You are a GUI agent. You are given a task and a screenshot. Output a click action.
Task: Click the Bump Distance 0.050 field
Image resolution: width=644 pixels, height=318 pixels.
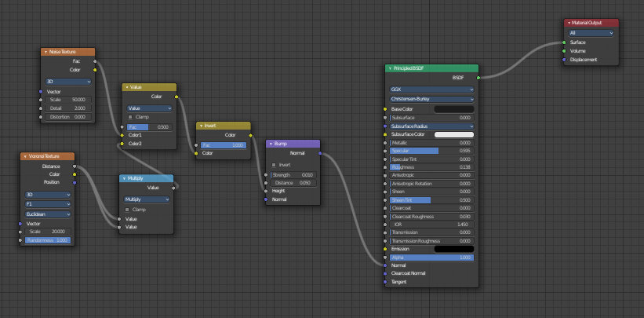click(x=293, y=183)
